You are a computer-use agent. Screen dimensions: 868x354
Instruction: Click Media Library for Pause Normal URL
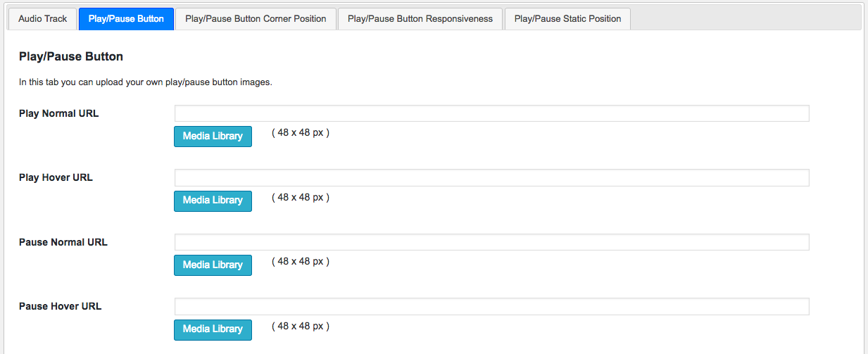point(213,265)
